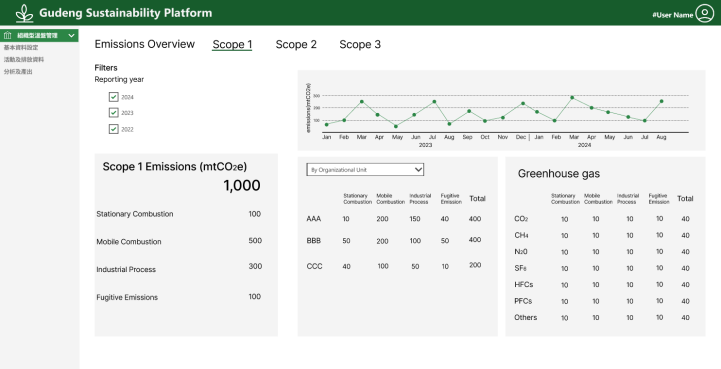Select the May 2023 low data point

pos(396,126)
